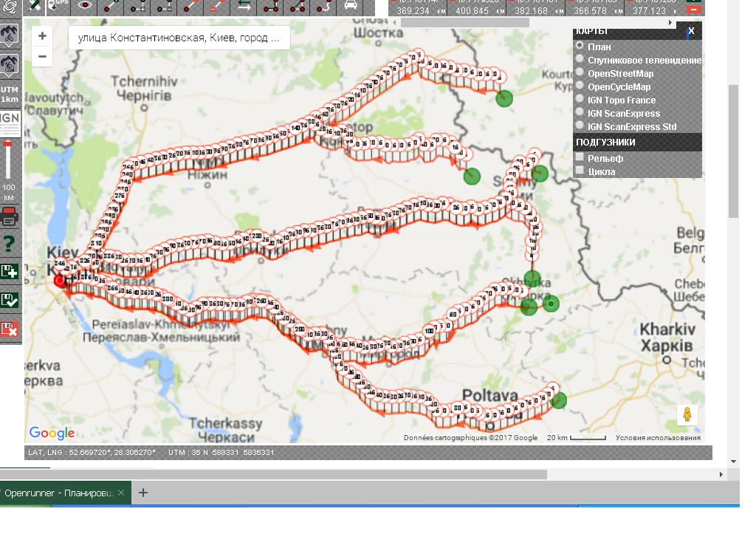Enable the Цикла overlay checkbox

click(580, 171)
